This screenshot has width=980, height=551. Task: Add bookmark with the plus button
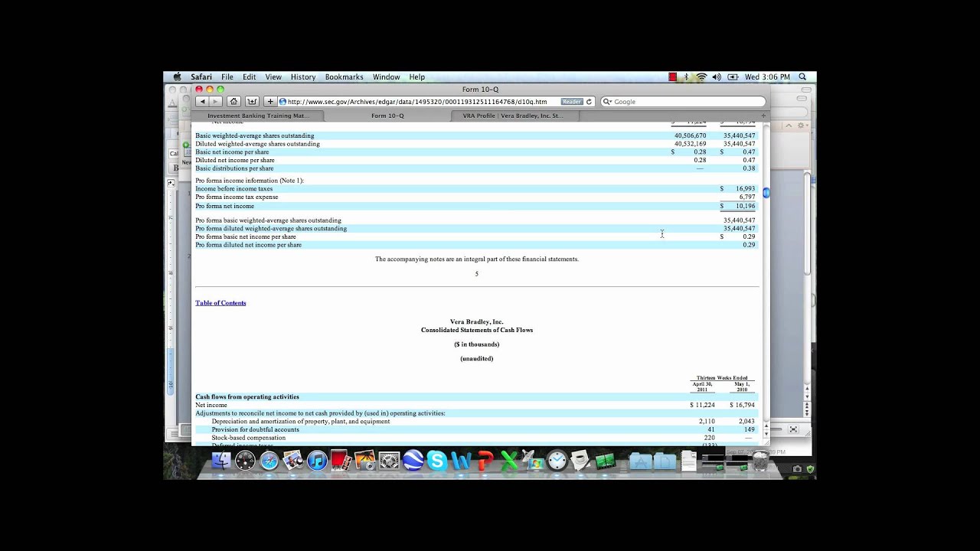point(269,101)
